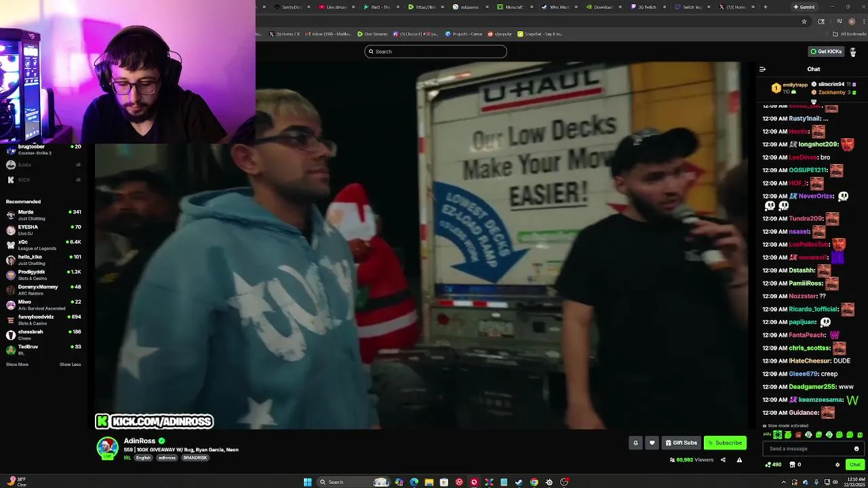This screenshot has height=488, width=868.
Task: Open emilytrapp on chat leaderboard
Action: point(795,85)
